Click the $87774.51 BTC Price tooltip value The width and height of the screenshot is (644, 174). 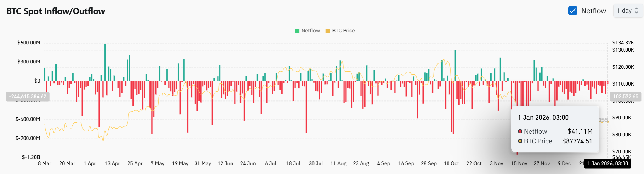(x=577, y=141)
